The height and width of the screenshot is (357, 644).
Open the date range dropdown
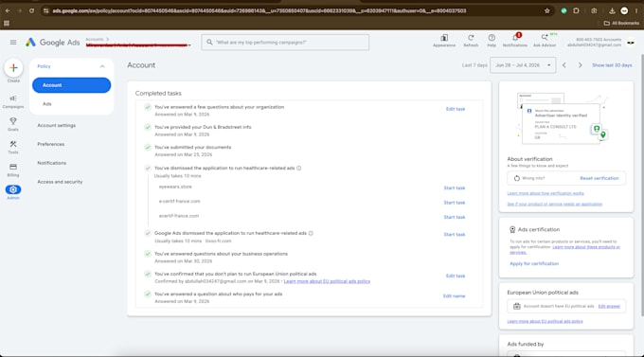(x=523, y=65)
